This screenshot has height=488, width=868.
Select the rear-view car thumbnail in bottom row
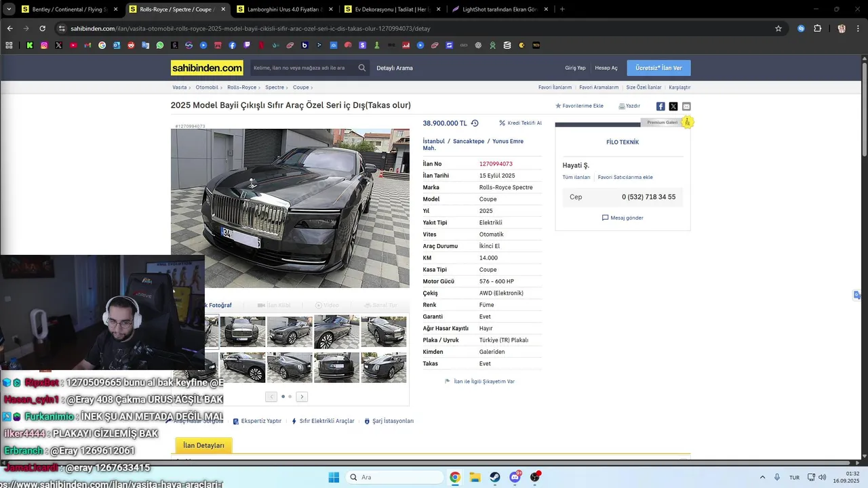tap(336, 367)
